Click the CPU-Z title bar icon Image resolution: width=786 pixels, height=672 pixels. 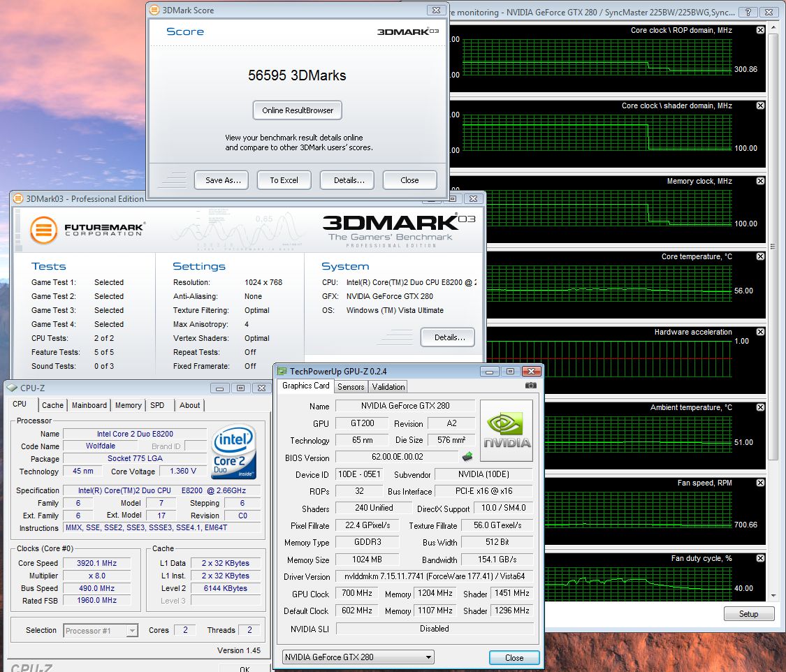click(12, 388)
